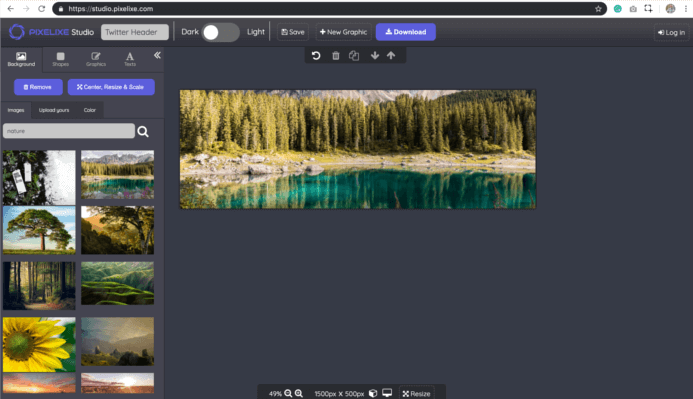This screenshot has width=693, height=399.
Task: Open the Upload yours tab
Action: [54, 110]
